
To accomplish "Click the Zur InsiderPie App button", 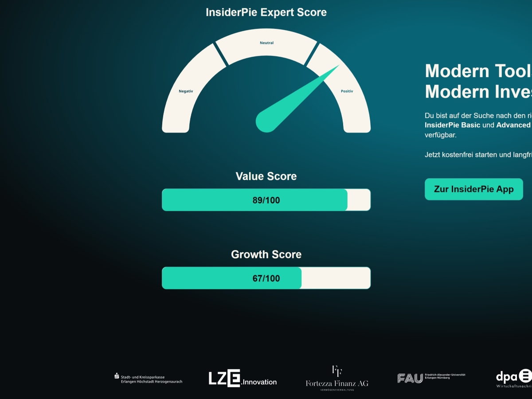I will point(474,189).
